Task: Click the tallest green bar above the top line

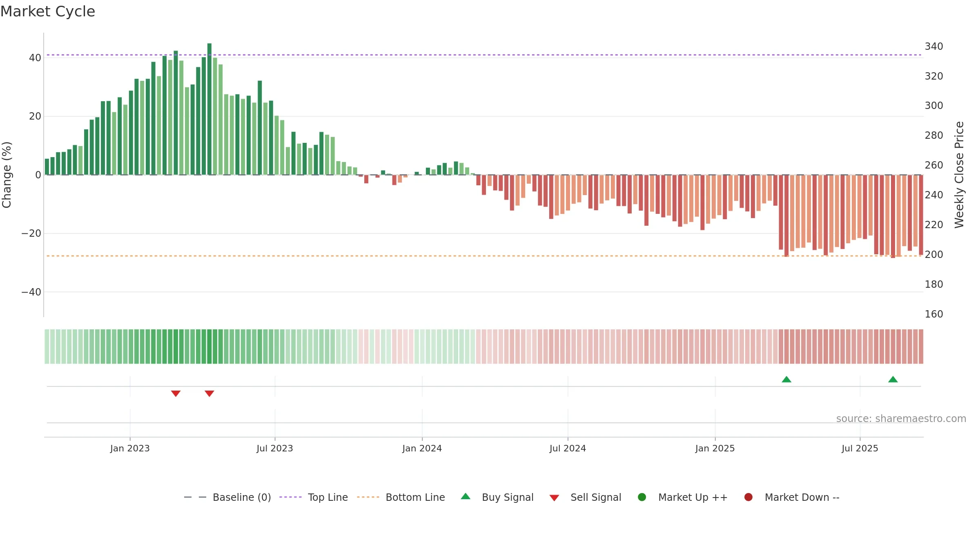Action: coord(209,109)
